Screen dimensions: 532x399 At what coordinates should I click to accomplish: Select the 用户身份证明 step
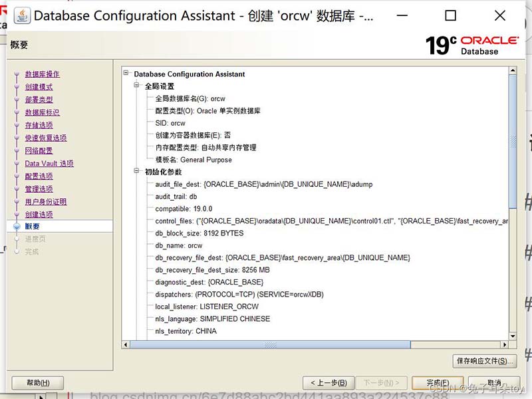coord(45,201)
